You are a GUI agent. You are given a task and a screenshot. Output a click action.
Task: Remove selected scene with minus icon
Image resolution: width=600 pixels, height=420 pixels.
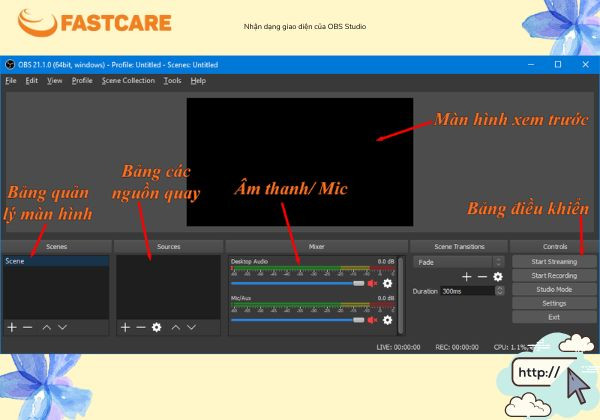coord(28,327)
